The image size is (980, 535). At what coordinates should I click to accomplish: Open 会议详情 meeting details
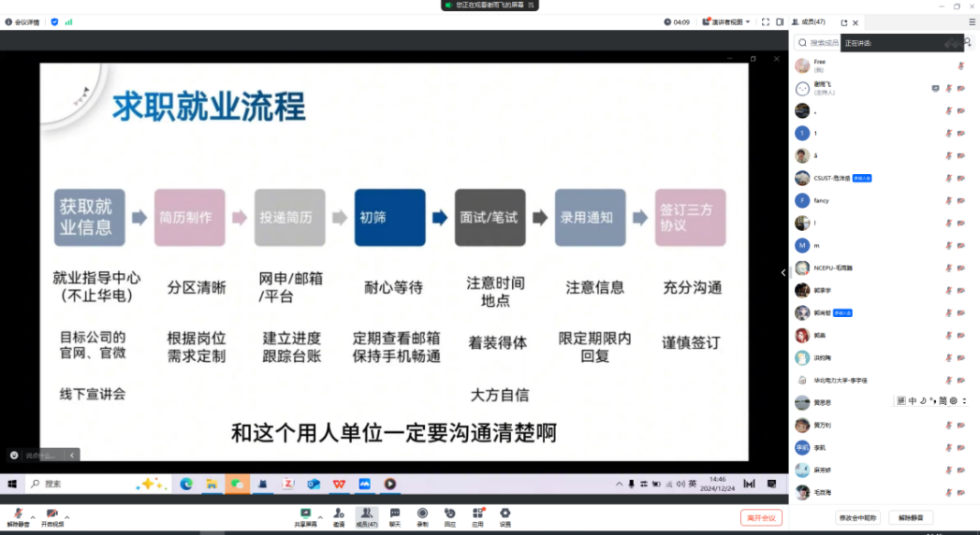point(22,22)
